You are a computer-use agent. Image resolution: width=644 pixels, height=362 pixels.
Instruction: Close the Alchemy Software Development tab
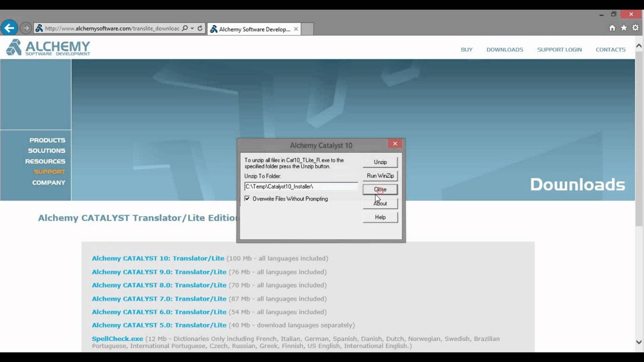pyautogui.click(x=296, y=29)
